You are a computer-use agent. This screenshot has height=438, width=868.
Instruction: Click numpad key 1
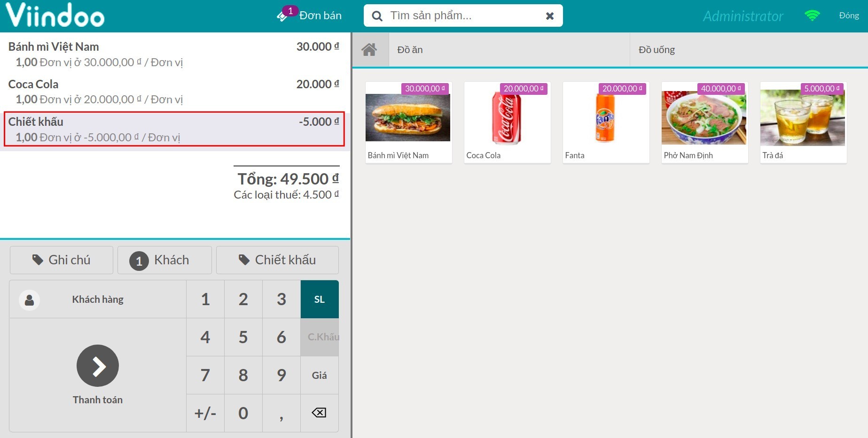click(x=205, y=300)
